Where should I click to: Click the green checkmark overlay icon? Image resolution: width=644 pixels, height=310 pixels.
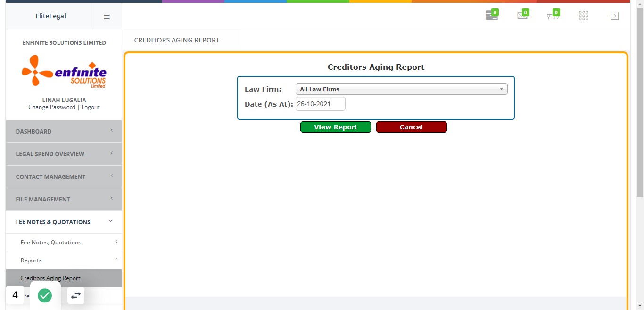(x=45, y=295)
